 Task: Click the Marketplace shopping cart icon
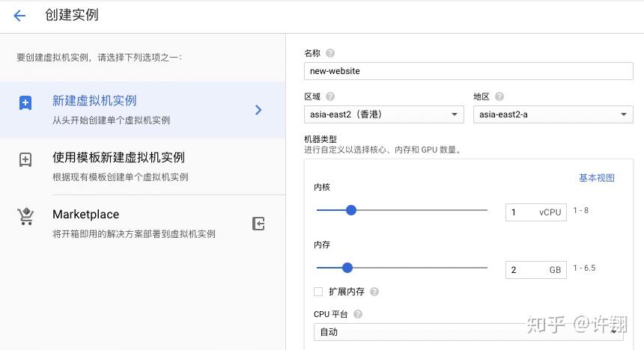[25, 217]
